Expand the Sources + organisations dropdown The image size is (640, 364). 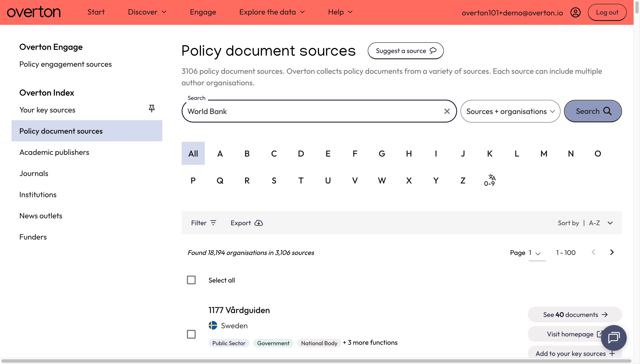pyautogui.click(x=510, y=111)
